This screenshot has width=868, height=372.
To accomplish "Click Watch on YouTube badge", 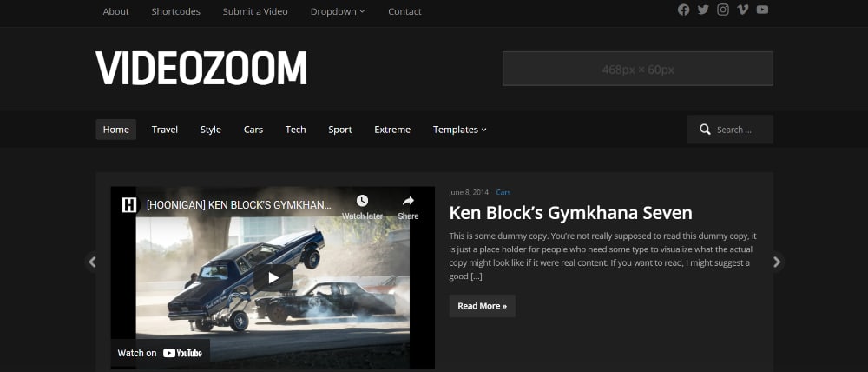I will [160, 353].
